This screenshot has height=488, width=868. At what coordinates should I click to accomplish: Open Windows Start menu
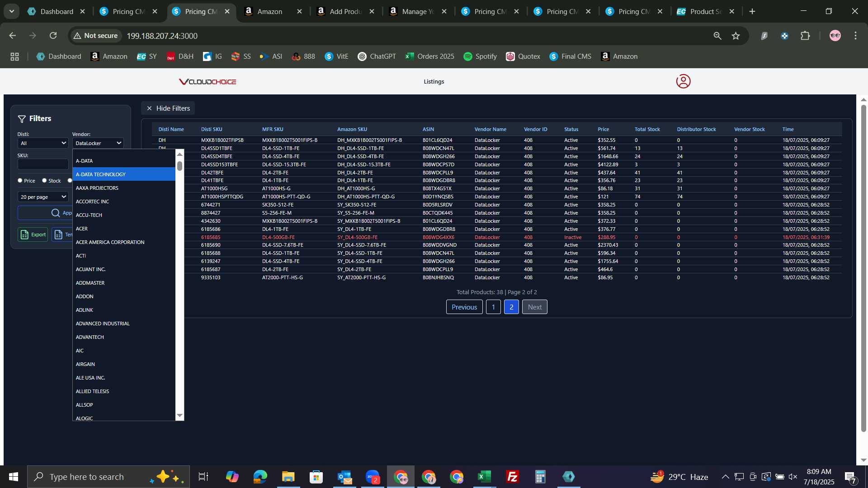pos(13,477)
